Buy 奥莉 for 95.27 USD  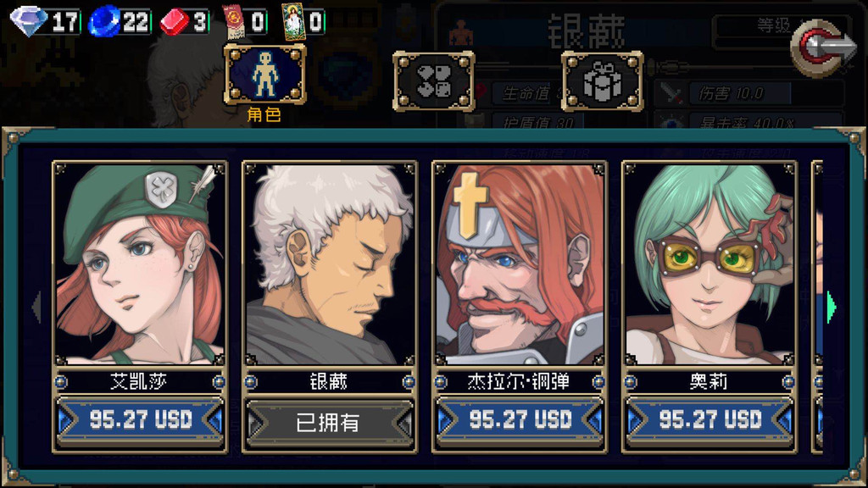coord(709,420)
